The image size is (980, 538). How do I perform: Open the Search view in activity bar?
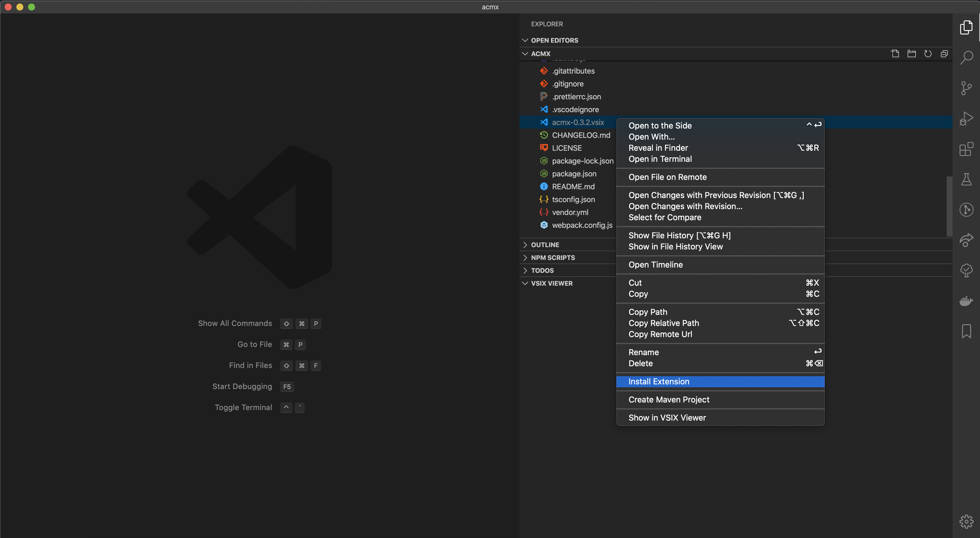966,58
